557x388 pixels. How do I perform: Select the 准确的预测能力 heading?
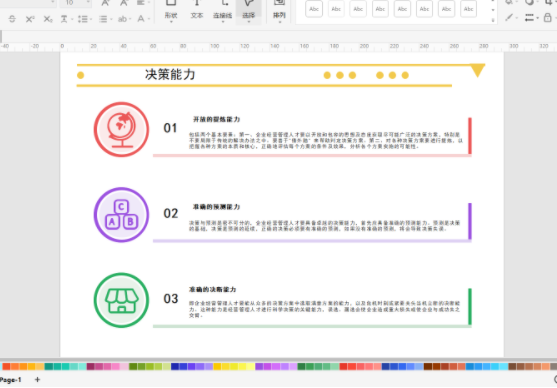tap(216, 207)
